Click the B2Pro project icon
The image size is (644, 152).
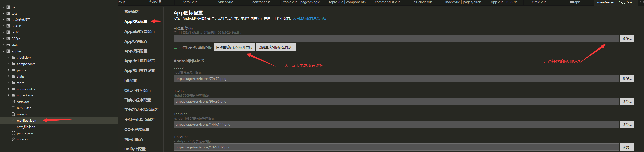tap(8, 39)
